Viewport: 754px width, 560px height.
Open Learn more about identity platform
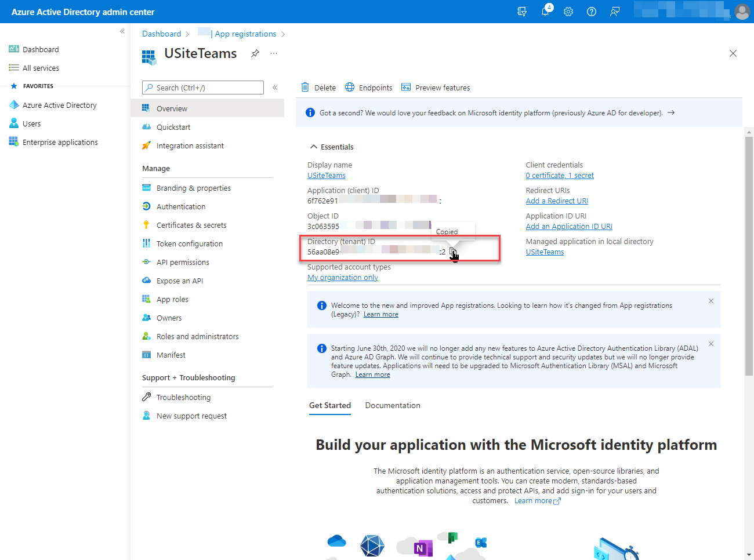point(537,501)
